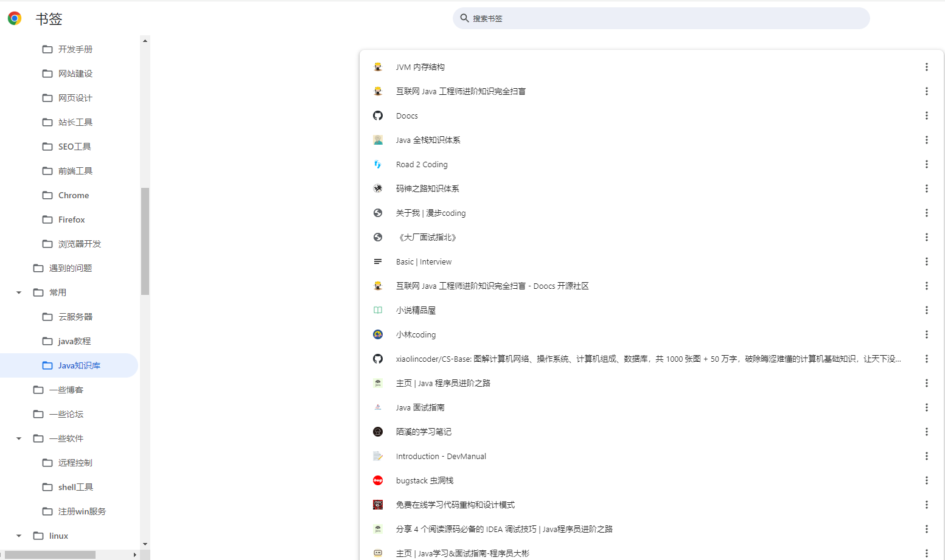
Task: Select the Chrome folder in sidebar
Action: click(74, 195)
